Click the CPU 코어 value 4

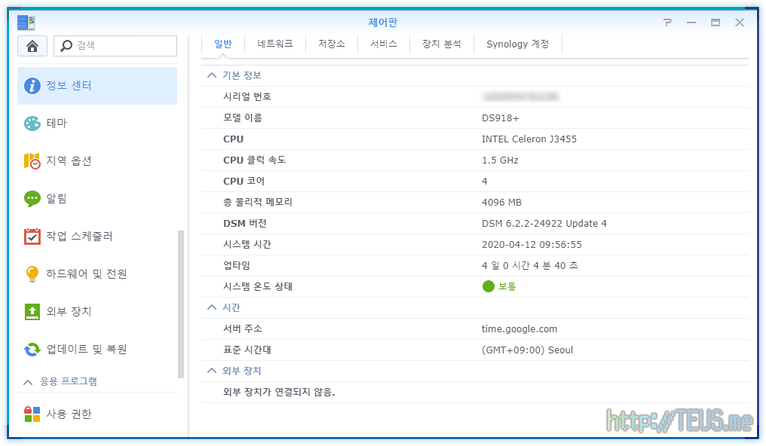coord(484,181)
